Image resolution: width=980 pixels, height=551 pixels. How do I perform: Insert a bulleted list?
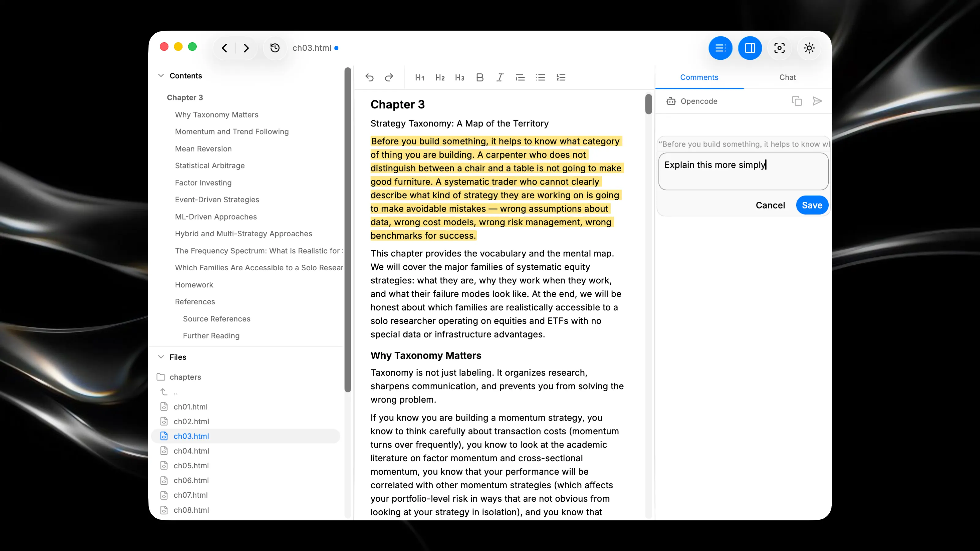pos(541,77)
